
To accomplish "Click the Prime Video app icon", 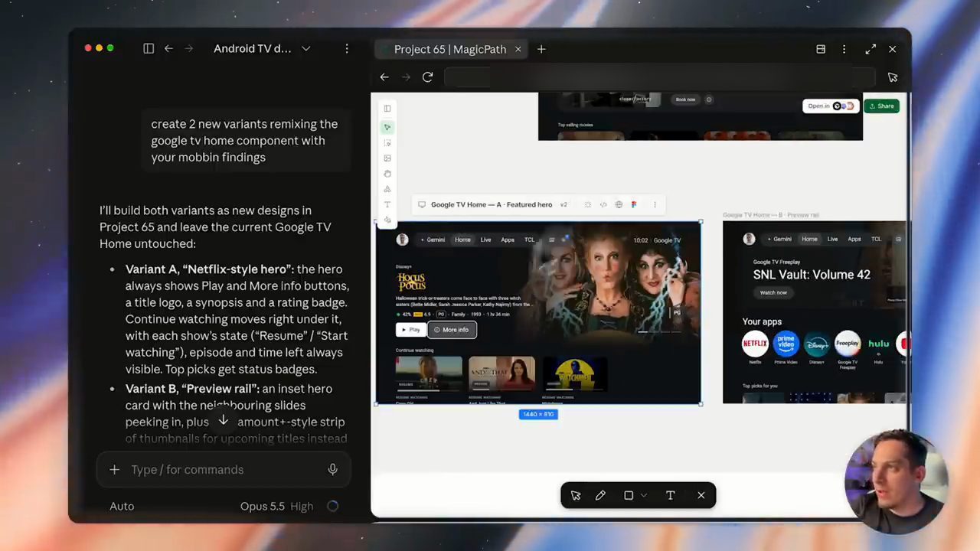I will (x=786, y=344).
